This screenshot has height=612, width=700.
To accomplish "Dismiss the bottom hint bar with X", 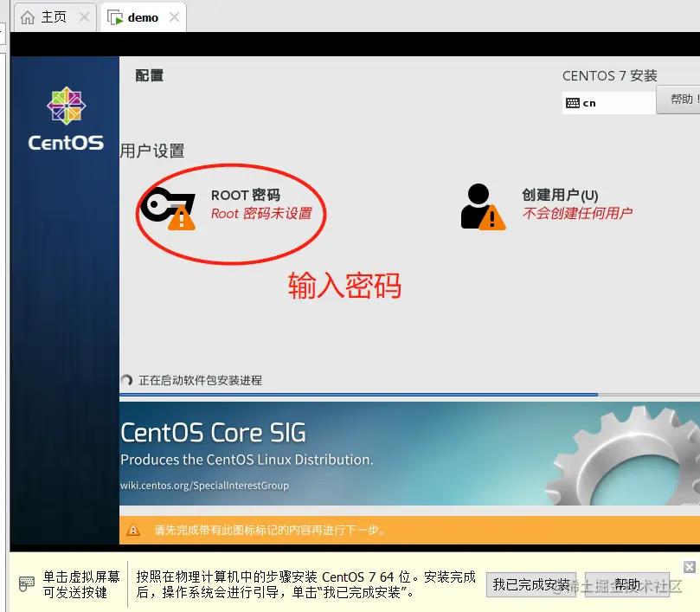I will 690,567.
